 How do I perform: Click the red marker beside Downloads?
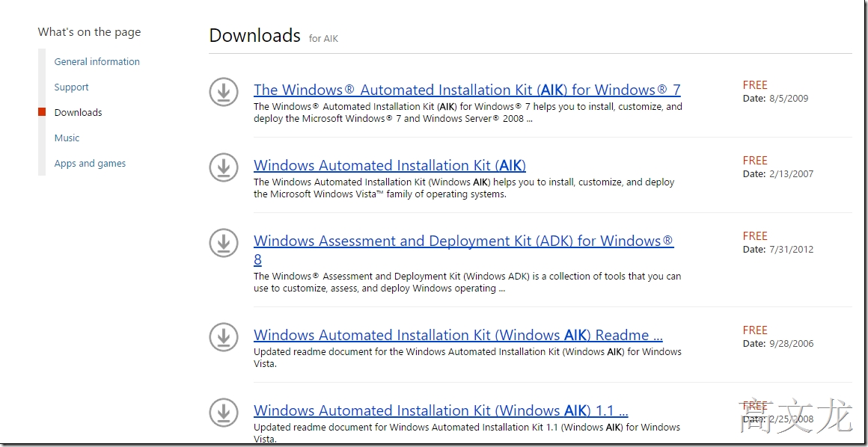(x=41, y=112)
